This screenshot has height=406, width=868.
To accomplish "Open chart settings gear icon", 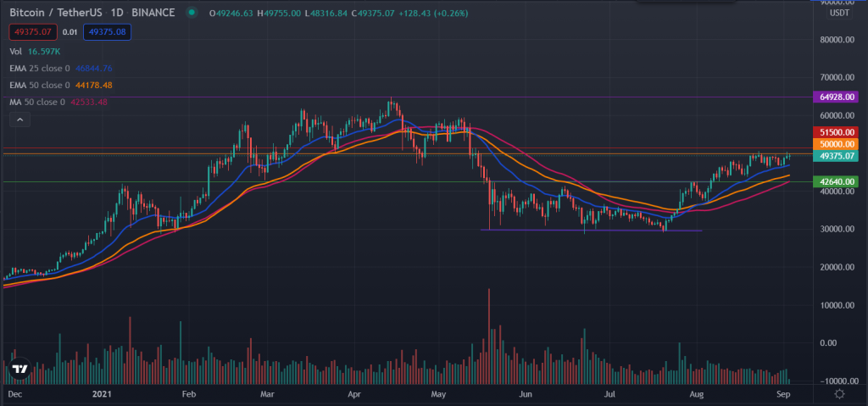I will [839, 394].
